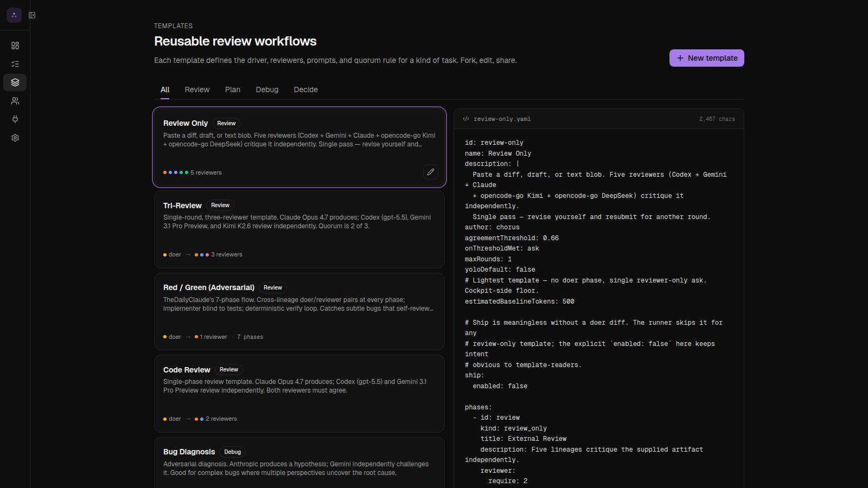Click the "title: External Review" line
The width and height of the screenshot is (868, 488).
pos(524,439)
